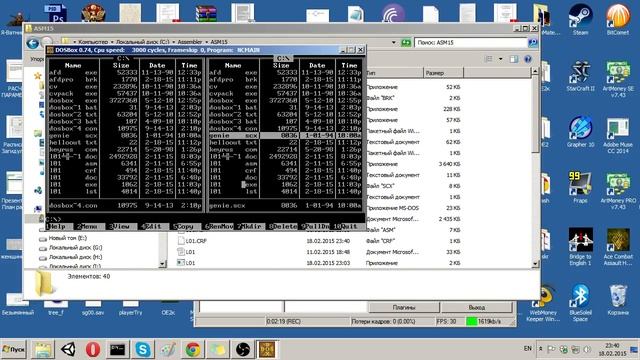Viewport: 640px width, 360px height.
Task: Click 5Copy in the Norton Commander key bar
Action: coord(183,226)
